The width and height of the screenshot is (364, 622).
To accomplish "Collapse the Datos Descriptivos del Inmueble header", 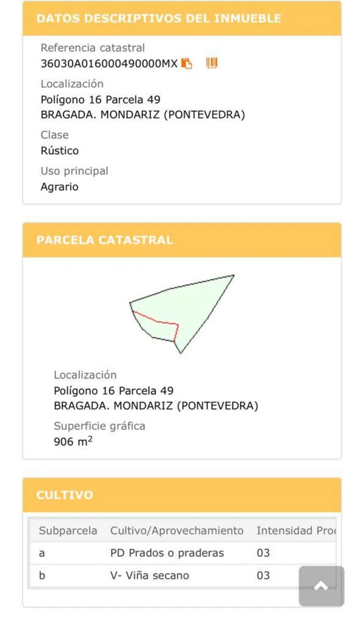I will (182, 19).
